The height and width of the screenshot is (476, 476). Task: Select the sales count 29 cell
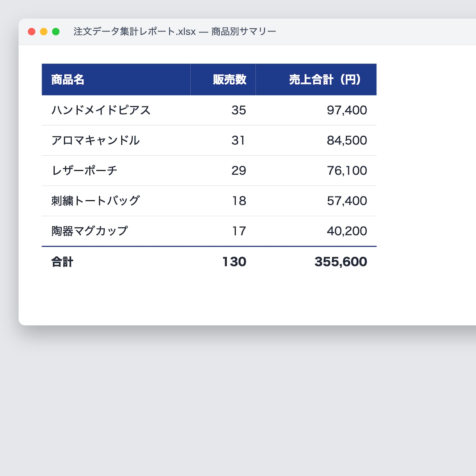point(223,171)
